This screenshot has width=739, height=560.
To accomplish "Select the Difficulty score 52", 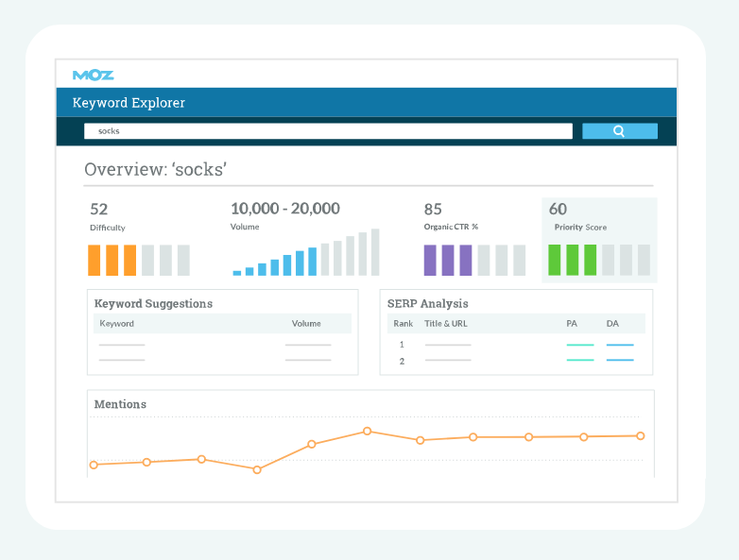I will (99, 209).
